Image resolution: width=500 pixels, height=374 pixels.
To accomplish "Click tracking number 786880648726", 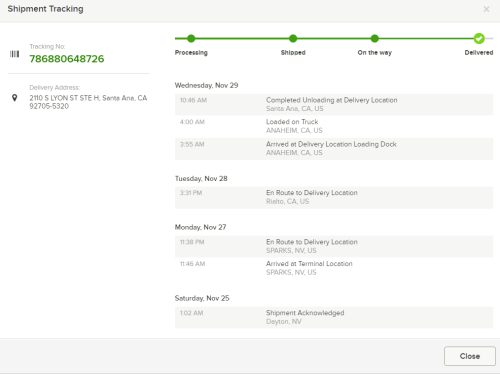I will (67, 59).
